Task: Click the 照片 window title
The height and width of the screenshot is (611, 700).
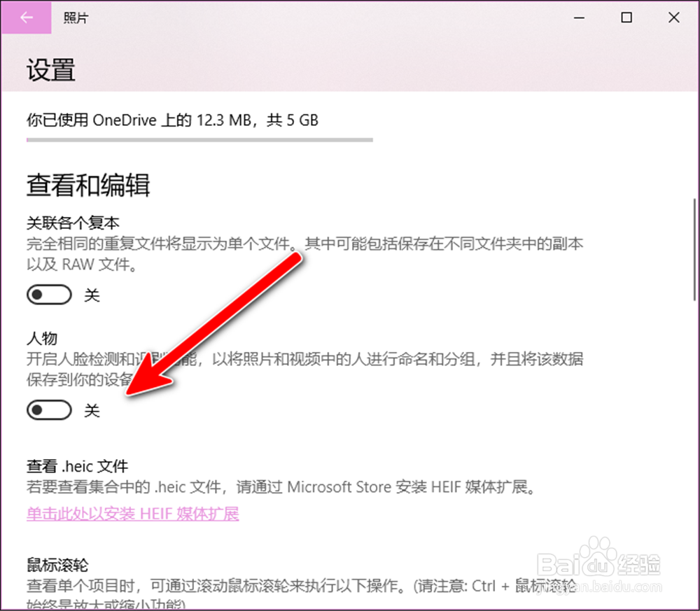Action: 76,18
